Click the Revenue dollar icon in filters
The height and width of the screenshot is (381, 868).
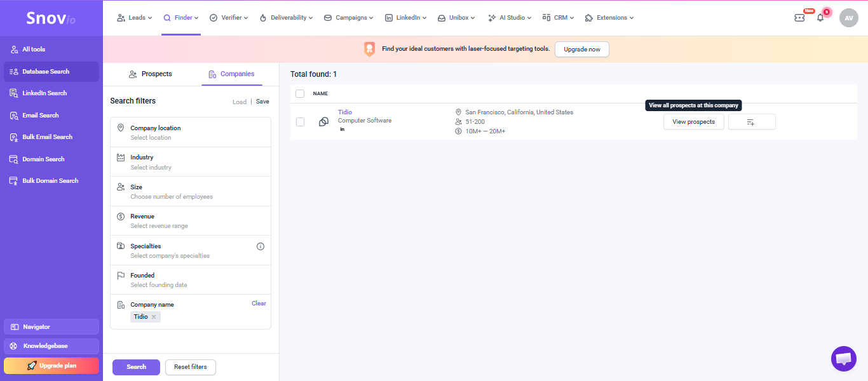pyautogui.click(x=121, y=217)
